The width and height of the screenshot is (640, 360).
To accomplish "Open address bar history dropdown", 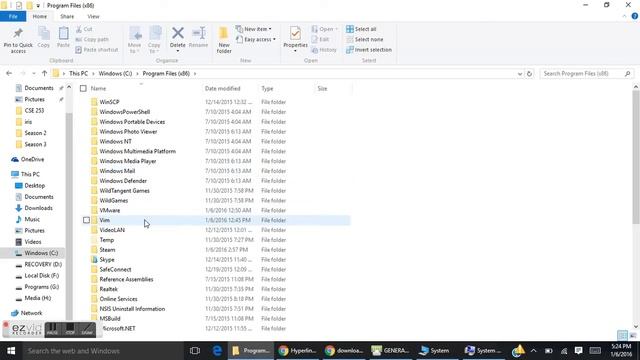I will coord(520,74).
